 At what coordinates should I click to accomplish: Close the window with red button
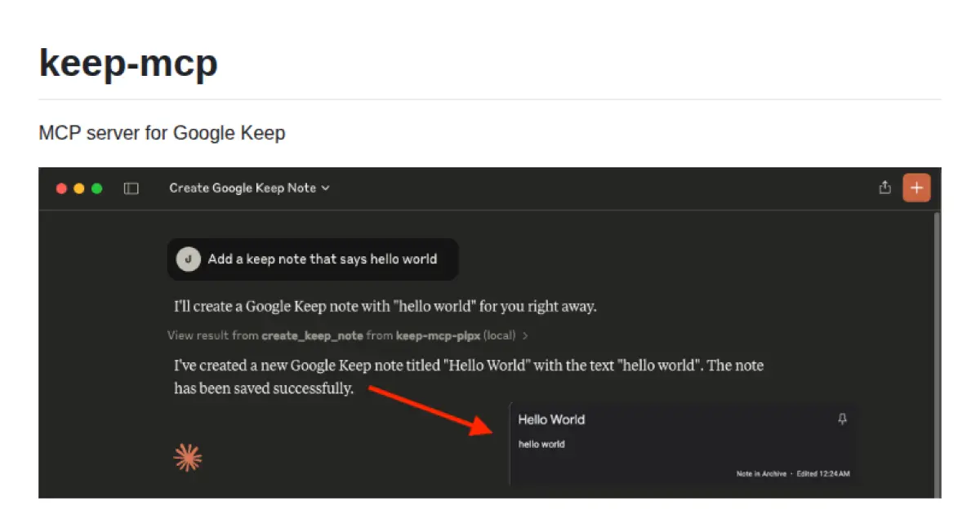click(x=61, y=188)
